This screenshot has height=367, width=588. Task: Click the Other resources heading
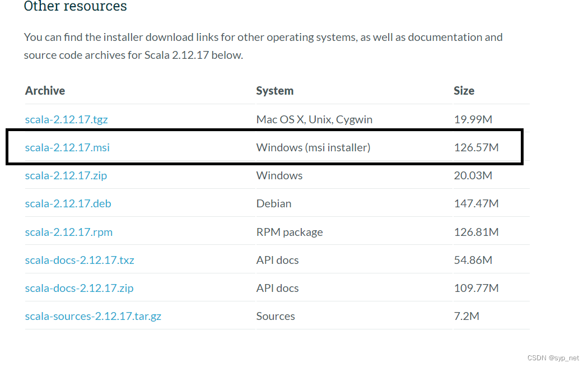point(75,7)
